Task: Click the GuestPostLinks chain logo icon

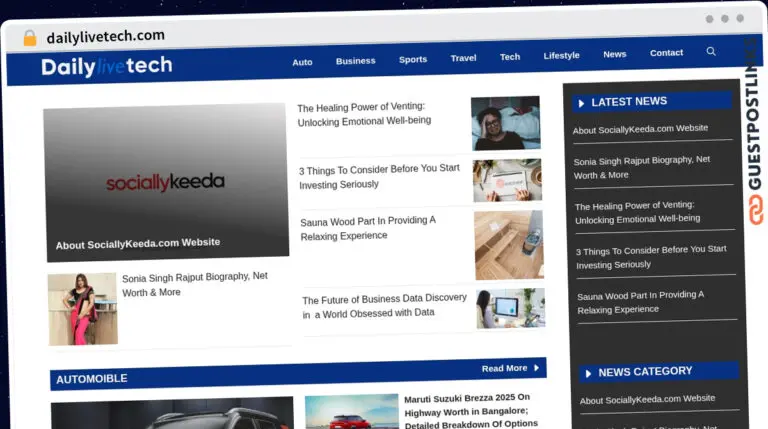Action: (755, 211)
